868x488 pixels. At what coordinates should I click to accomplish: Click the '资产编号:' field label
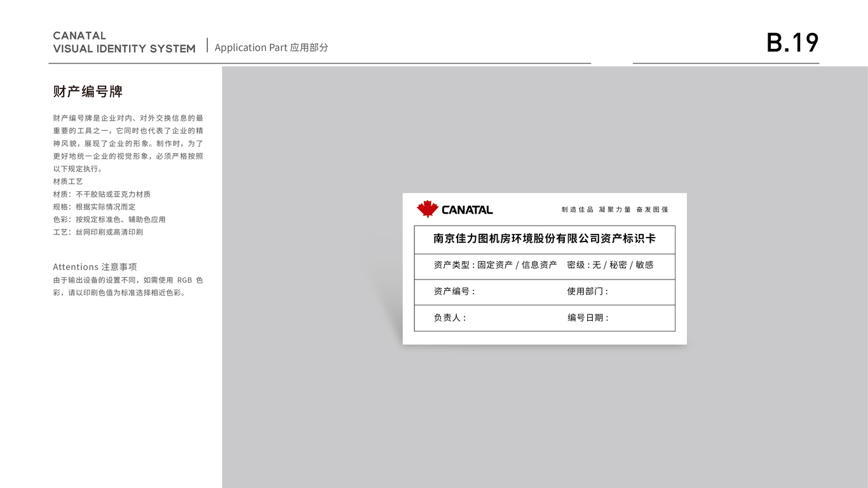coord(454,291)
